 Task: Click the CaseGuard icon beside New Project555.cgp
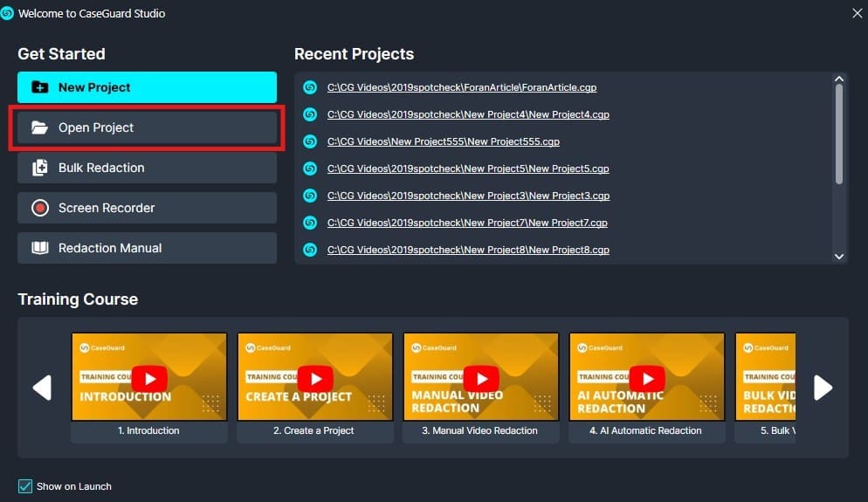point(309,141)
